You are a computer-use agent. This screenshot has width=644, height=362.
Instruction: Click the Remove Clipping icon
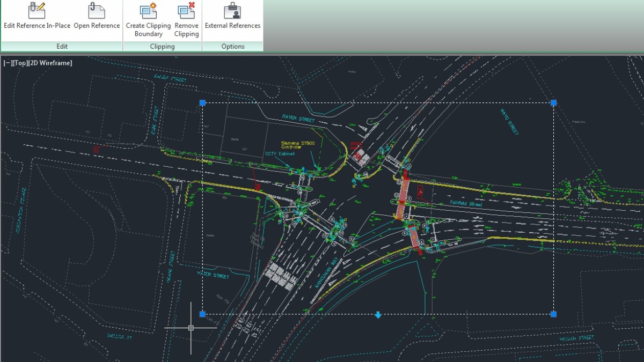tap(186, 10)
